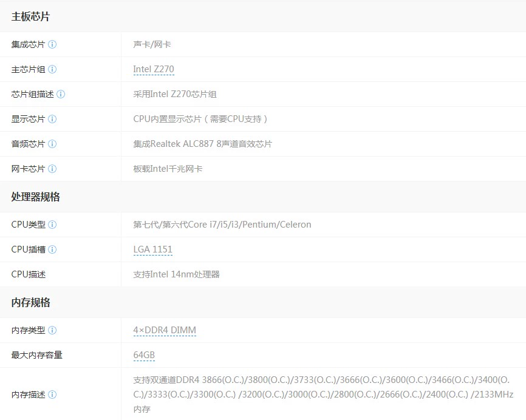
Task: Open info icon next to 内存描述
Action: coord(52,395)
